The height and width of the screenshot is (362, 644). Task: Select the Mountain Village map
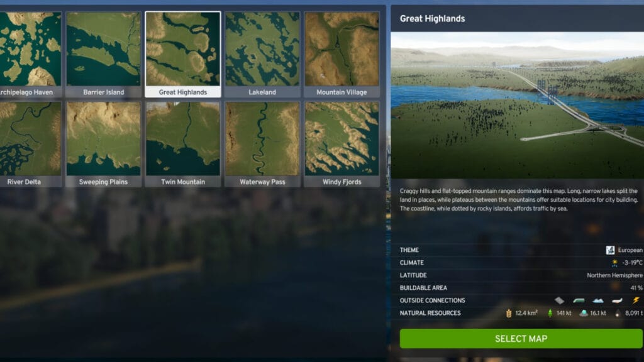click(x=340, y=49)
